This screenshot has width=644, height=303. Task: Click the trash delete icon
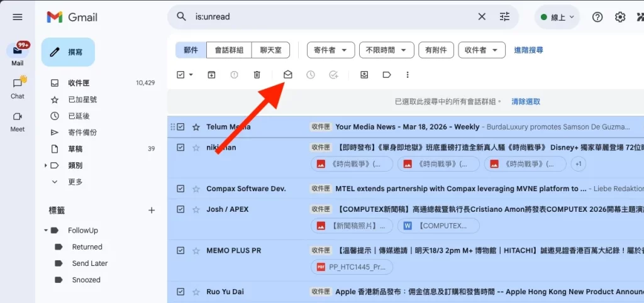tap(257, 75)
